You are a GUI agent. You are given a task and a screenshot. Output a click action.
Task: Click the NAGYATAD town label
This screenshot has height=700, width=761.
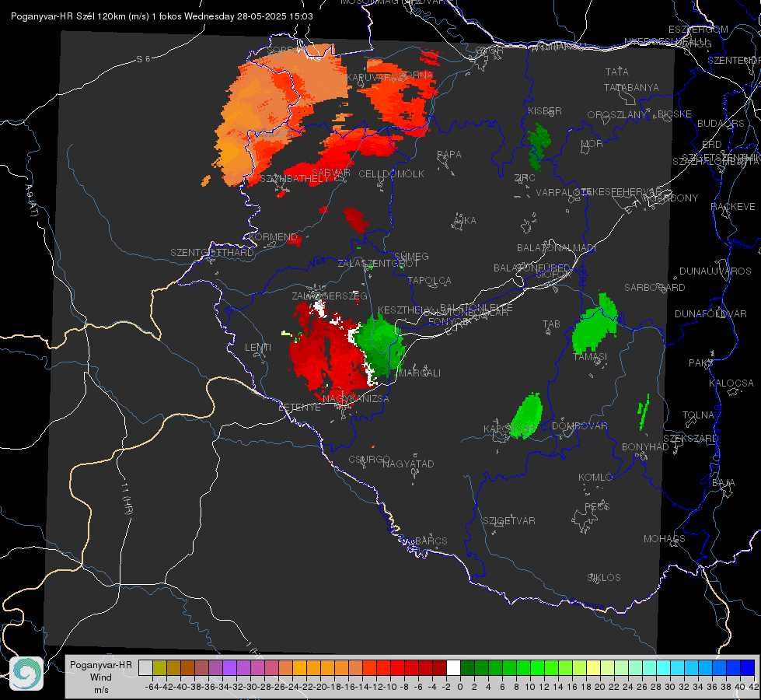[x=408, y=464]
